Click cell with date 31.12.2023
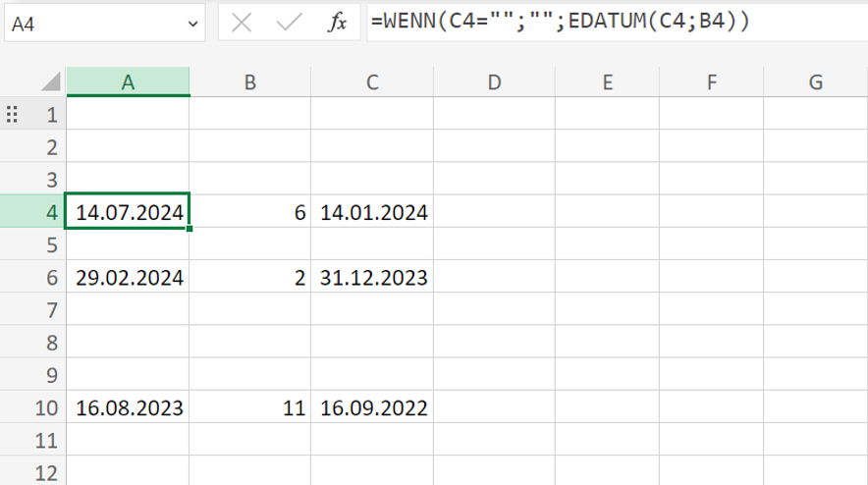 372,277
